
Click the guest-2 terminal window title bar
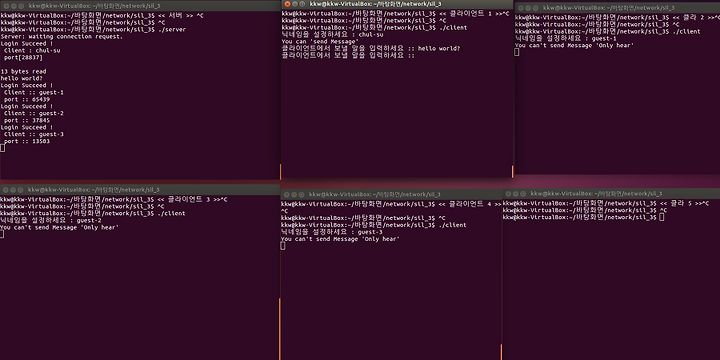[140, 190]
